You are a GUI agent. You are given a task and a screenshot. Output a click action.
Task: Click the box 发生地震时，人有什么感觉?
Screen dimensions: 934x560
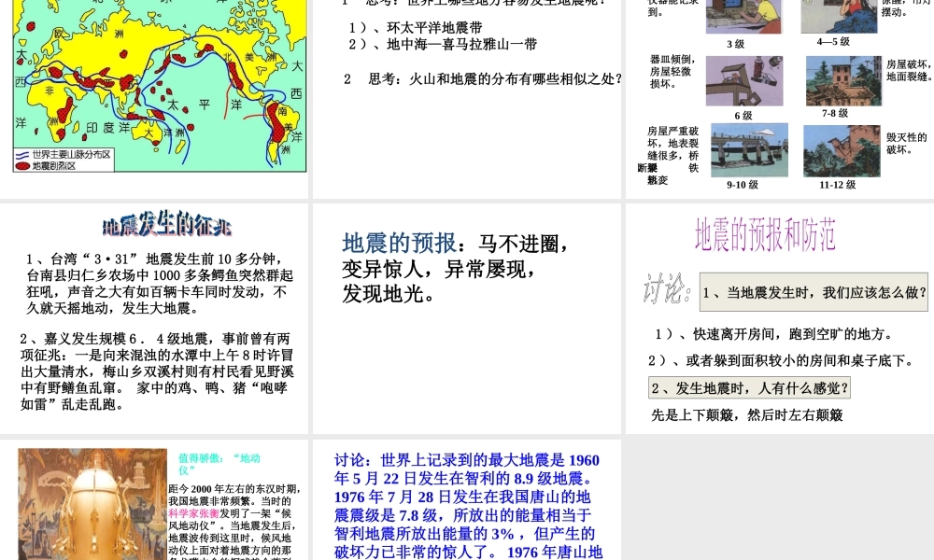pos(749,388)
